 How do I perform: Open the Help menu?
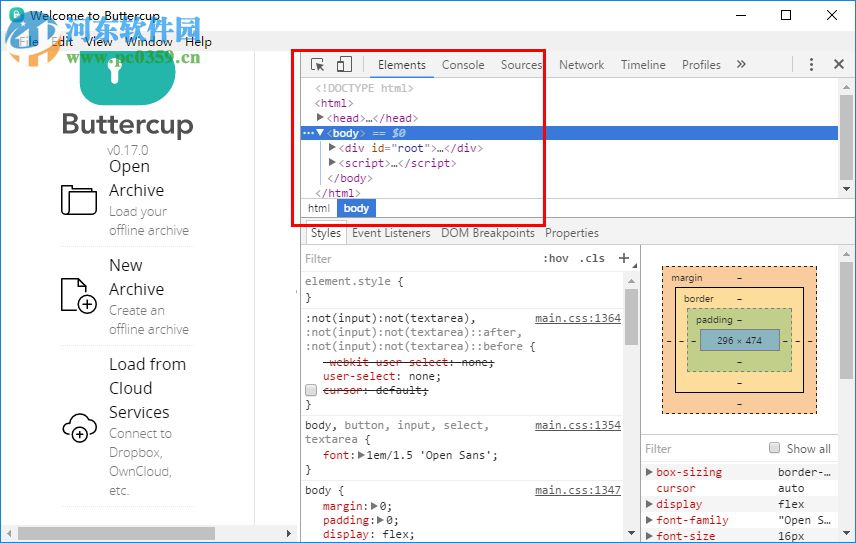[x=198, y=41]
